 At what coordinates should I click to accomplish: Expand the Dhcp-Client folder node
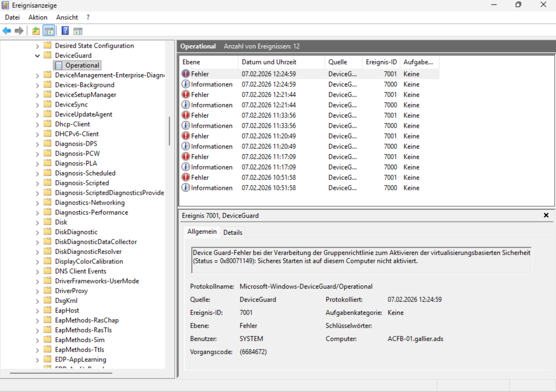tap(37, 124)
